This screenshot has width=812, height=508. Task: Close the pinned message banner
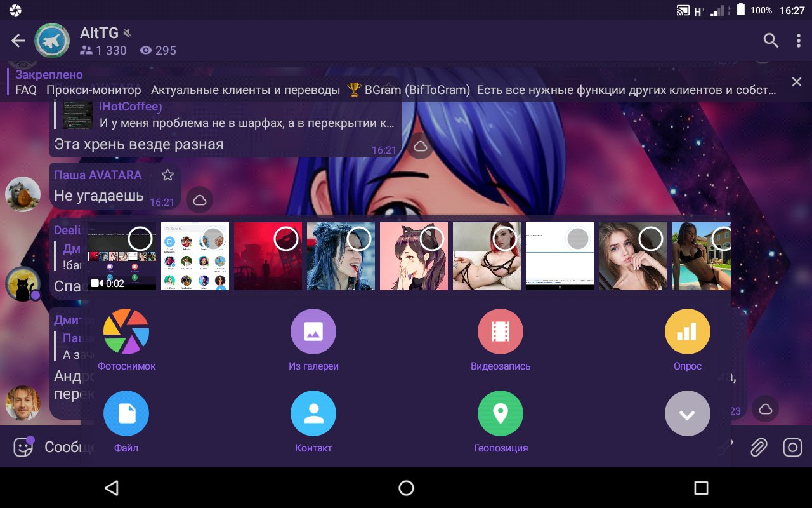pos(797,82)
